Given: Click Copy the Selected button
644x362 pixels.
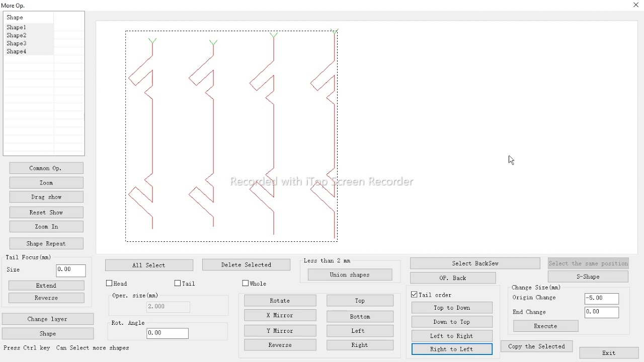Looking at the screenshot, I should point(537,346).
